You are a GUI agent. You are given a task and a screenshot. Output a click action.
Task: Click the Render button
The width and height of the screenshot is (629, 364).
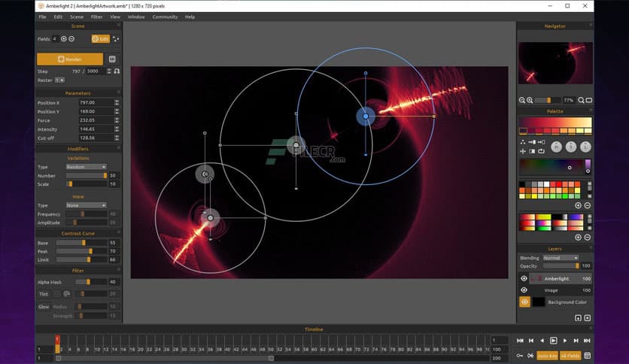[70, 59]
